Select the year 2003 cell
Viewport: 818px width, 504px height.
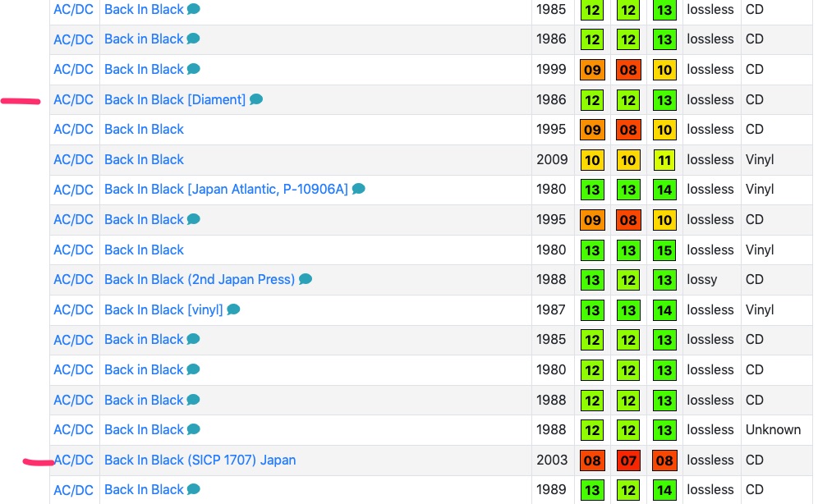coord(551,460)
